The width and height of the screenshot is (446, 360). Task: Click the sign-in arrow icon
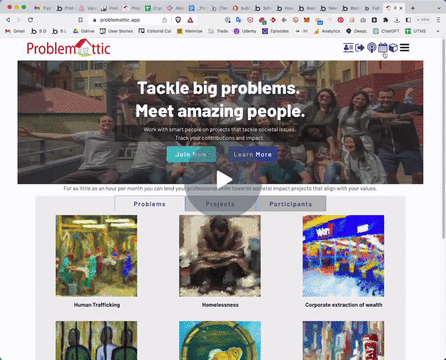[x=360, y=48]
